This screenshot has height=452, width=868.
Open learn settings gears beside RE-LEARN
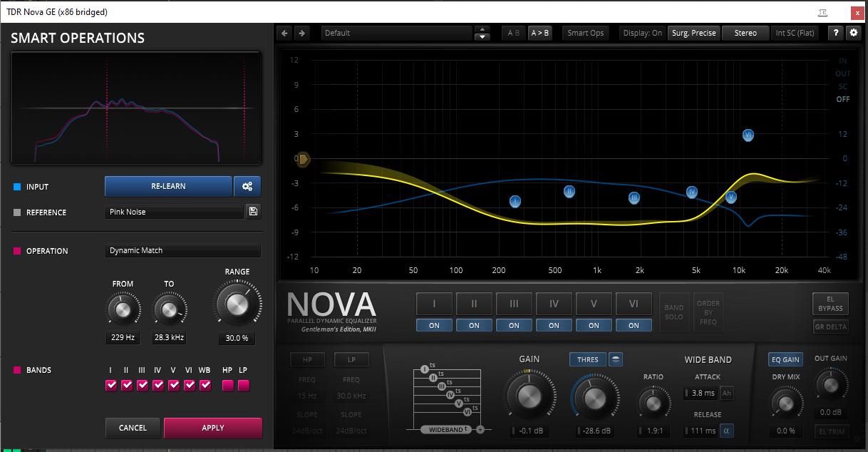[x=247, y=187]
